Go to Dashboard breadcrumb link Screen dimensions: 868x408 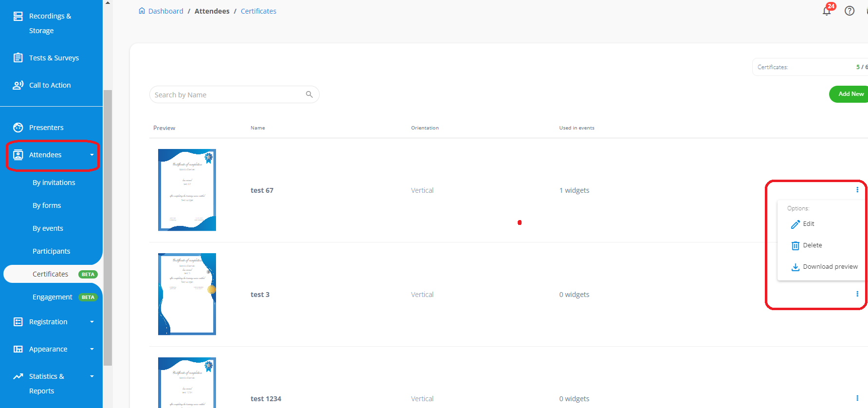coord(165,11)
